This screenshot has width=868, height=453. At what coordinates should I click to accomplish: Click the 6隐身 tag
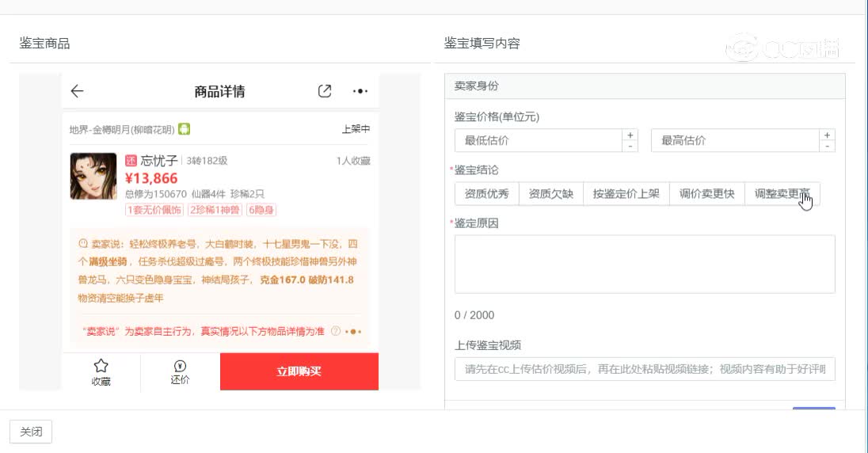point(261,210)
